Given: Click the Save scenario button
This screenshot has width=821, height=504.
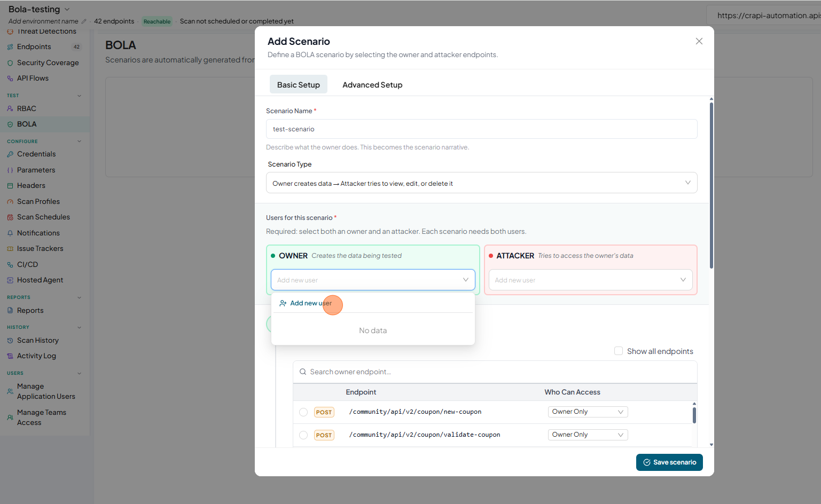Looking at the screenshot, I should coord(669,462).
